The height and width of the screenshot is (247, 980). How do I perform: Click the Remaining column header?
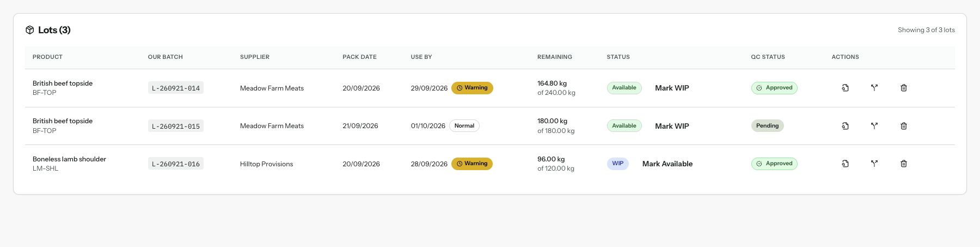555,57
